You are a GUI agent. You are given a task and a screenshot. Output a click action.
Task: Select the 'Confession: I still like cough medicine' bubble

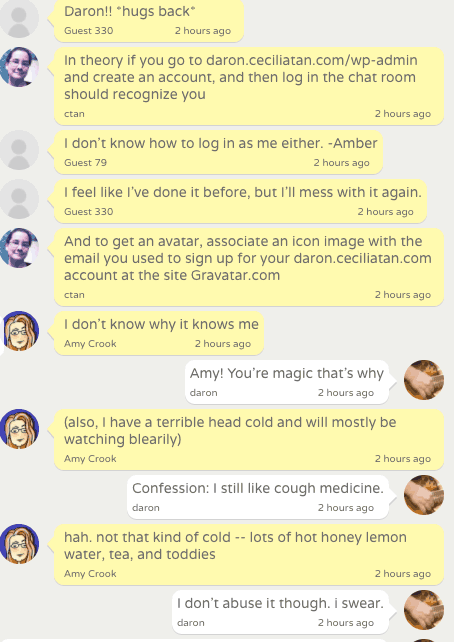pos(258,497)
